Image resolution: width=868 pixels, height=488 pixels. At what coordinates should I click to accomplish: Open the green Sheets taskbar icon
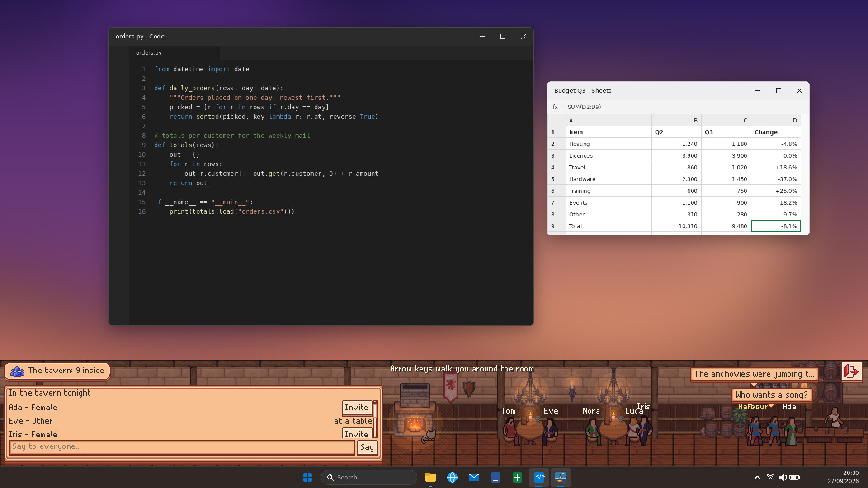pyautogui.click(x=517, y=477)
